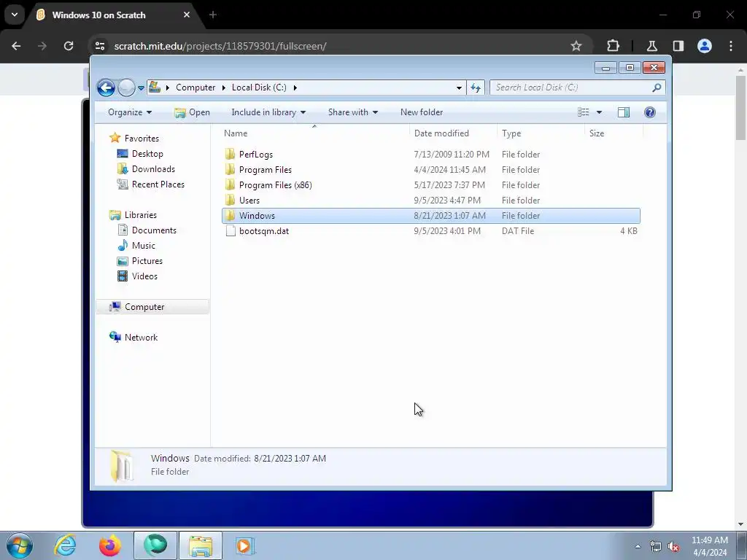Screen dimensions: 747x560
Task: Select Computer in the breadcrumb path
Action: pyautogui.click(x=196, y=87)
